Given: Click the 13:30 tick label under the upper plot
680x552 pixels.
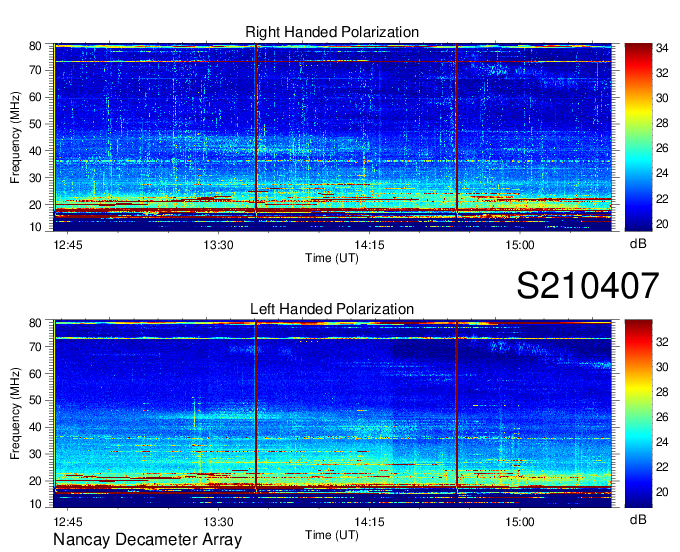Looking at the screenshot, I should (x=218, y=245).
